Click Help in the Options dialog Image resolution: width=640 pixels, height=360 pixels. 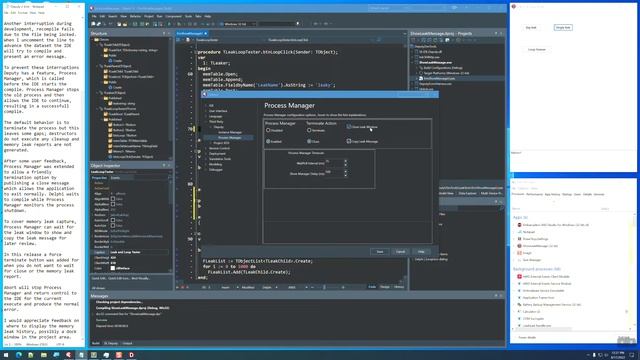pos(421,251)
